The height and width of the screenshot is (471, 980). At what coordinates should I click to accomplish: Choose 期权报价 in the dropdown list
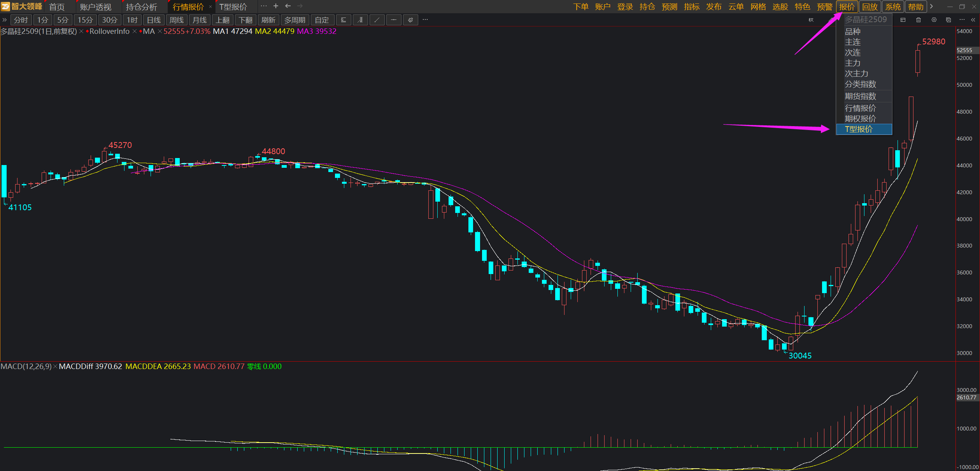tap(864, 119)
